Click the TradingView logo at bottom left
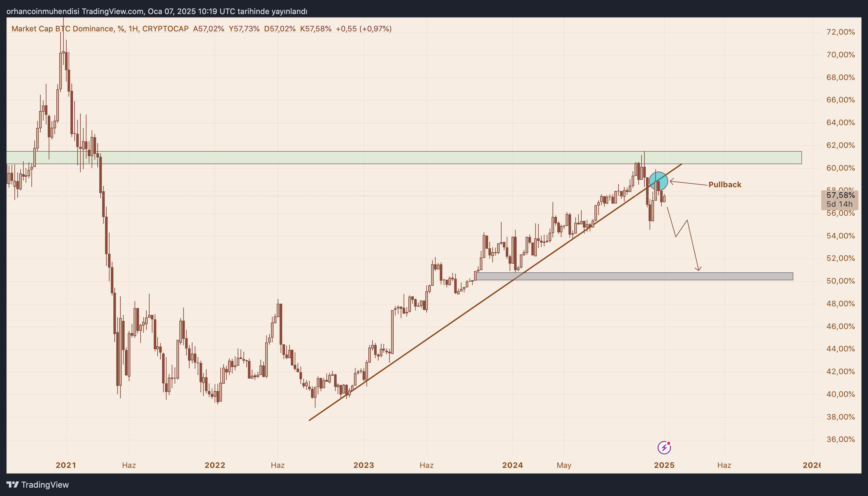This screenshot has height=496, width=868. (x=37, y=484)
